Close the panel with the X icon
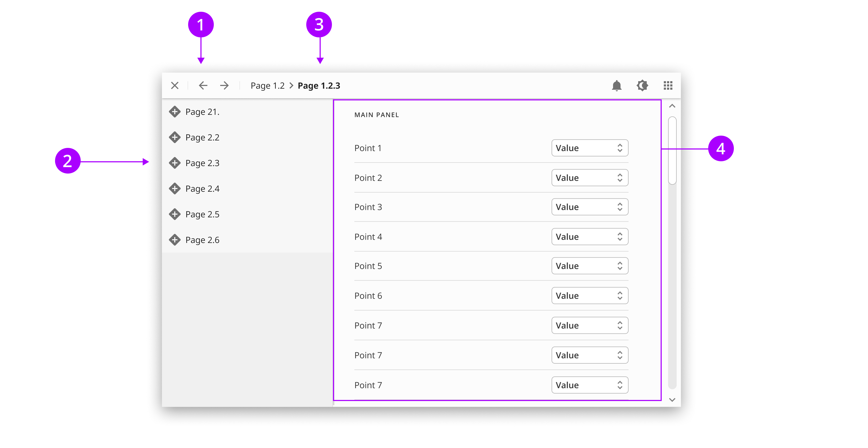Viewport: 868px width, 448px height. point(175,85)
